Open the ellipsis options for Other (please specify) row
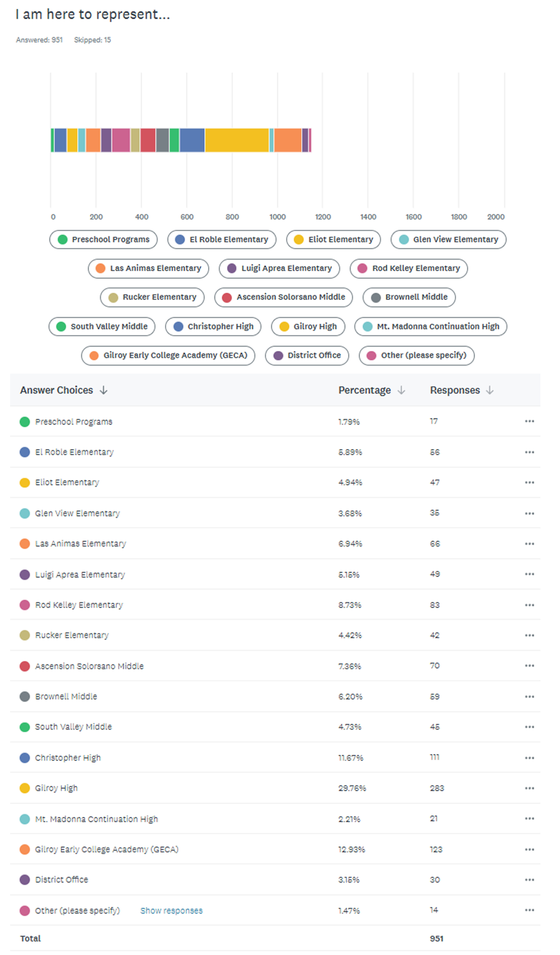The width and height of the screenshot is (560, 955). pyautogui.click(x=529, y=910)
